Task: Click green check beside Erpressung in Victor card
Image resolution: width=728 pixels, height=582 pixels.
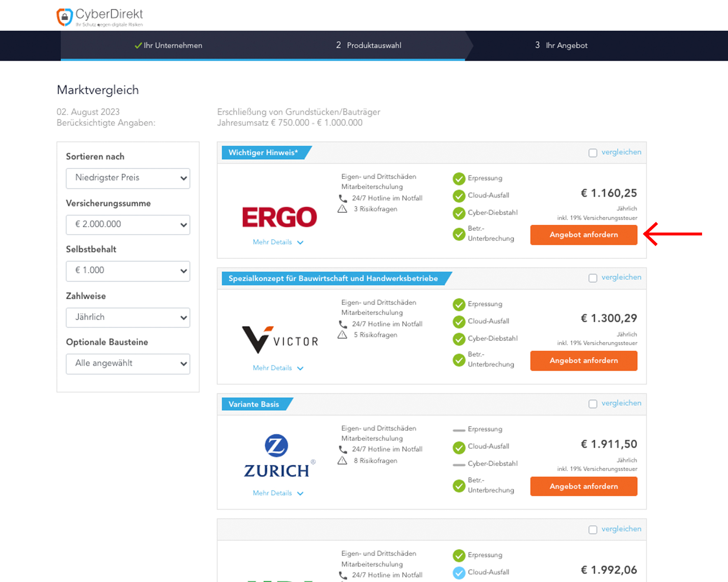Action: tap(459, 305)
